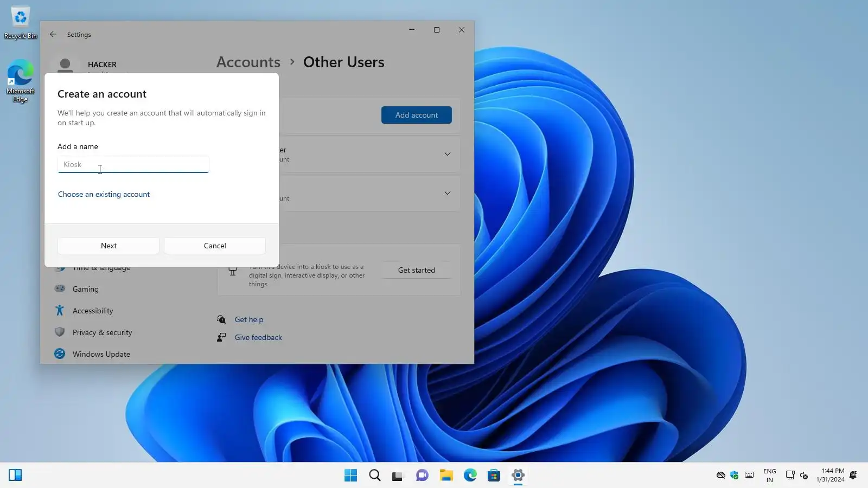This screenshot has height=488, width=868.
Task: Open the Get help link
Action: tap(249, 319)
